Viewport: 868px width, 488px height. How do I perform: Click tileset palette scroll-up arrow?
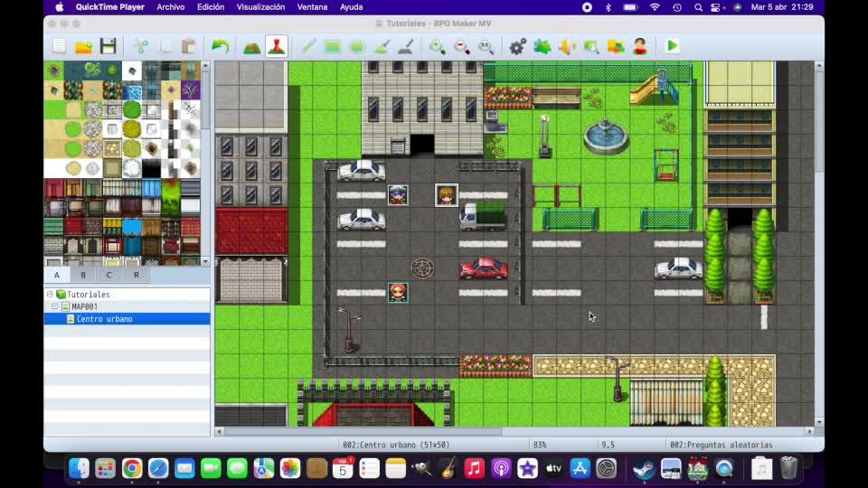[205, 65]
